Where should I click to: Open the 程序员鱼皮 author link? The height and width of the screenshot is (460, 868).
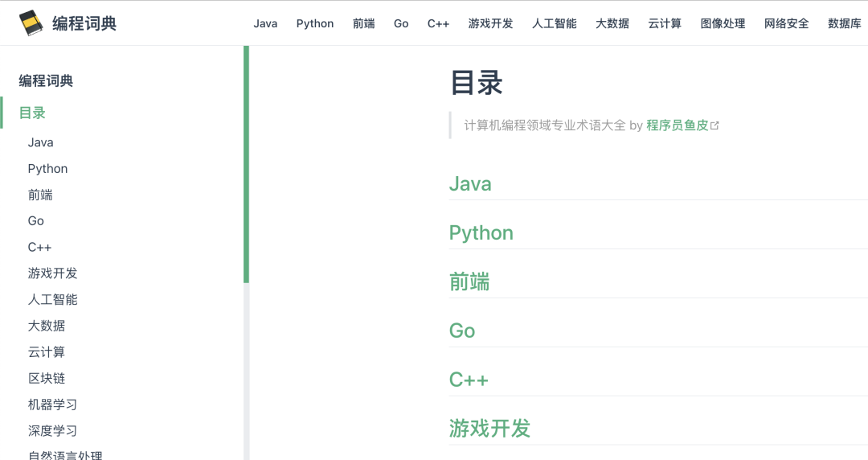[677, 125]
